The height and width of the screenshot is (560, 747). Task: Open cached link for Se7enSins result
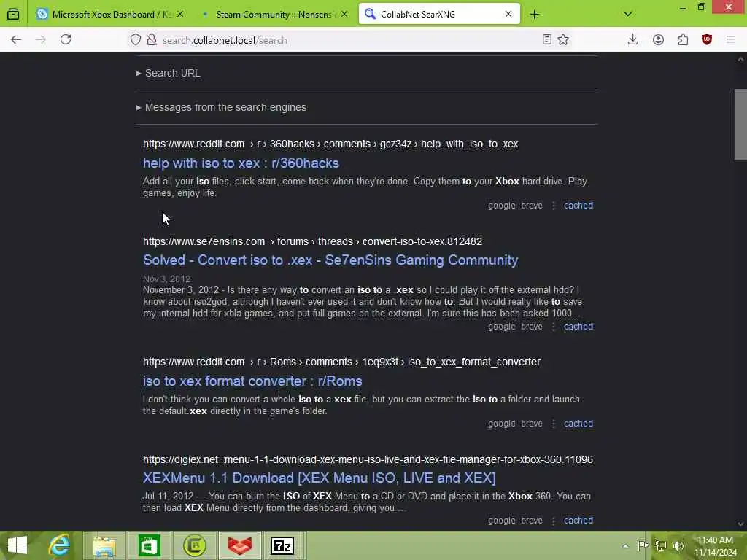click(578, 327)
